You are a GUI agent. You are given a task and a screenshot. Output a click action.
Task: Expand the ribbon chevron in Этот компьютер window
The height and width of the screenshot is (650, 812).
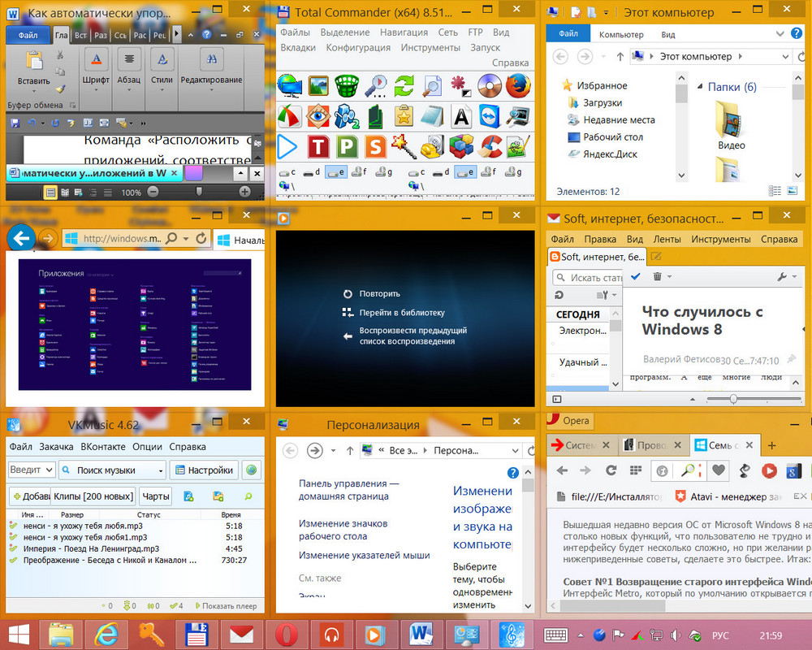pos(780,33)
